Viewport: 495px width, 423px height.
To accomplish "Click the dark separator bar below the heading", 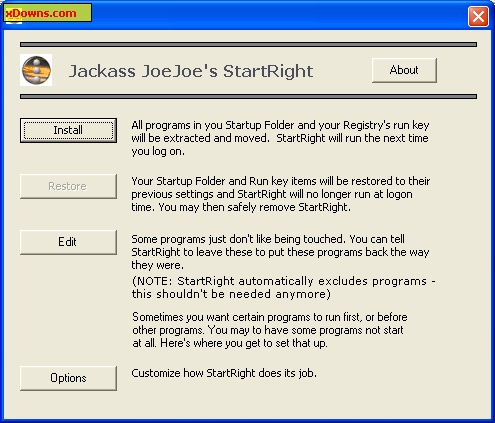I will click(x=248, y=97).
